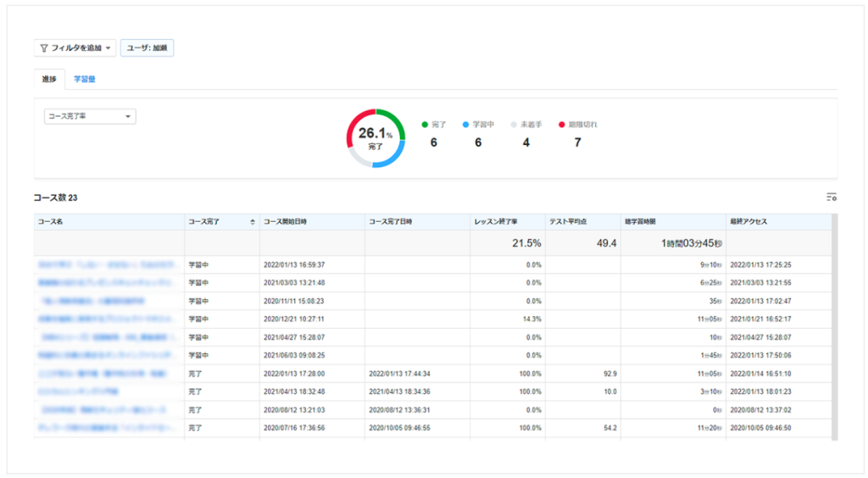Click the ユーザ: 加瀬 filter chip

pos(147,48)
